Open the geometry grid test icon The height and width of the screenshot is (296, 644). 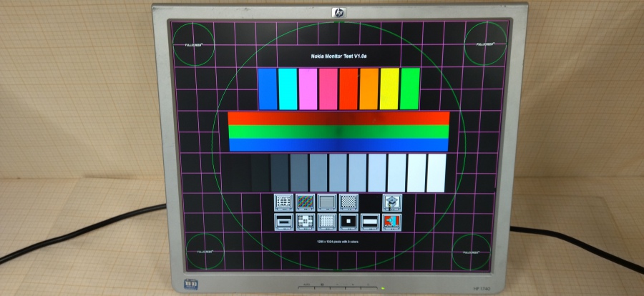[285, 202]
